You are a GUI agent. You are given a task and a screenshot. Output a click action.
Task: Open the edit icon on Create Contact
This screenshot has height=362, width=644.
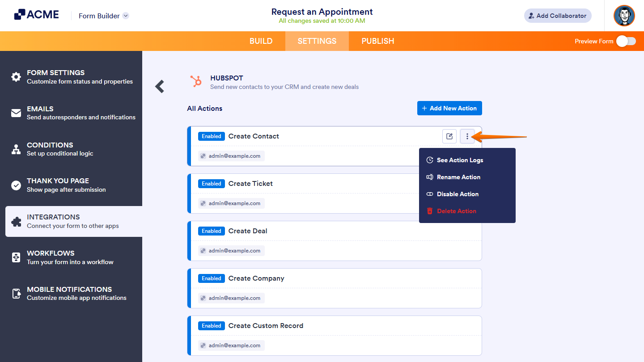(449, 136)
